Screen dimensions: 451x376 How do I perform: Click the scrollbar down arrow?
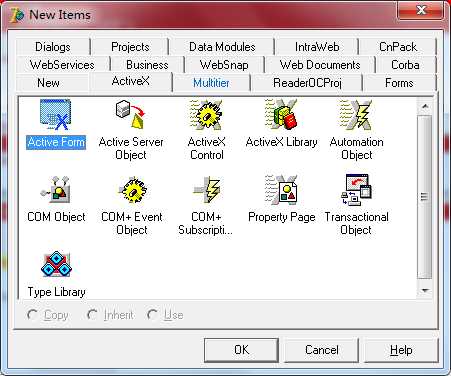(425, 290)
